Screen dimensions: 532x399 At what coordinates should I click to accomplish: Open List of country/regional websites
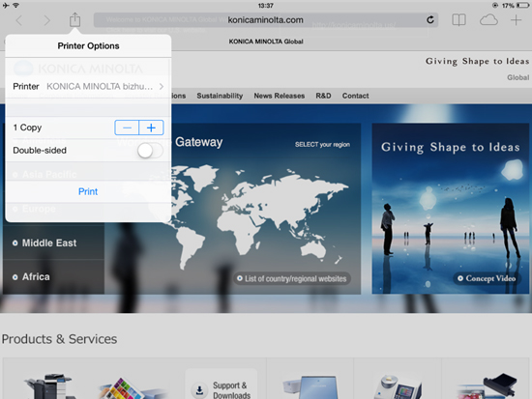pos(292,278)
